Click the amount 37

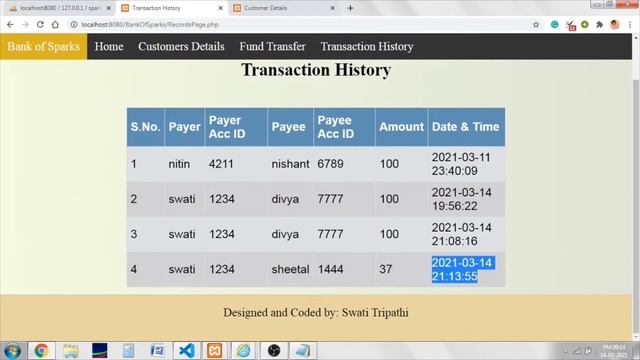(x=386, y=269)
